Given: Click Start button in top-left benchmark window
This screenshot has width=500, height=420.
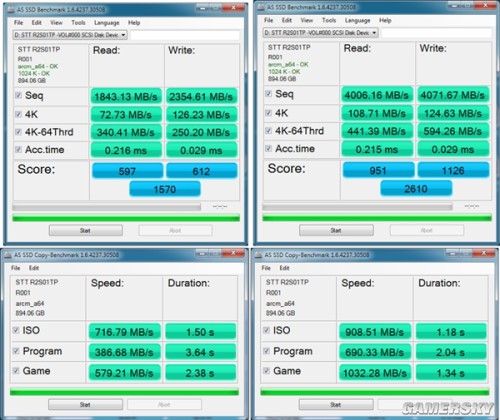Looking at the screenshot, I should pyautogui.click(x=86, y=230).
